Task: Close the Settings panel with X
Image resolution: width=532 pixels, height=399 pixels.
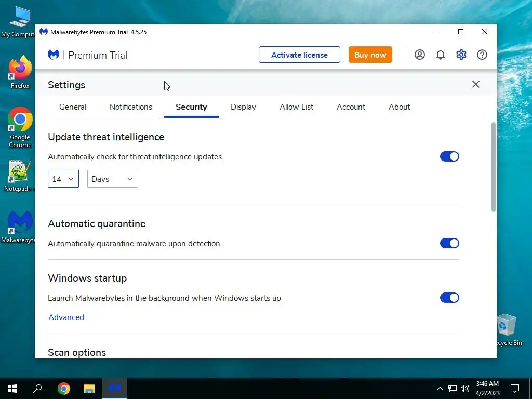Action: pos(476,84)
